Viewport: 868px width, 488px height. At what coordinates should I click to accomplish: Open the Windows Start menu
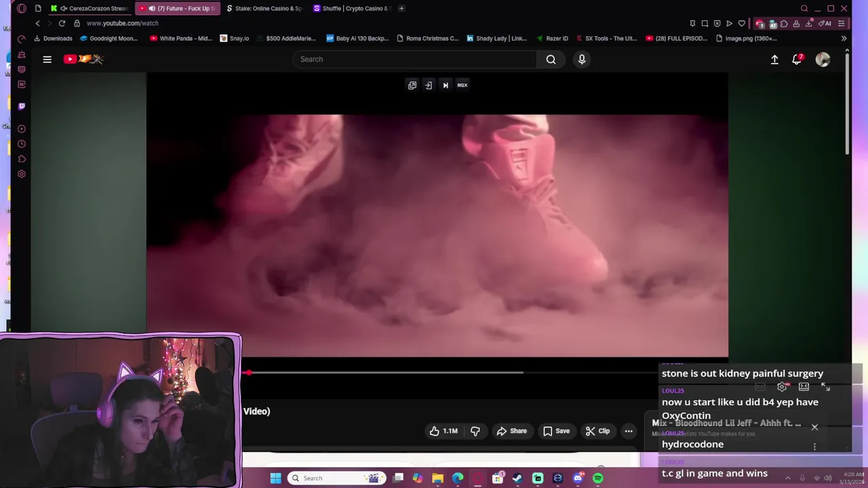[275, 479]
